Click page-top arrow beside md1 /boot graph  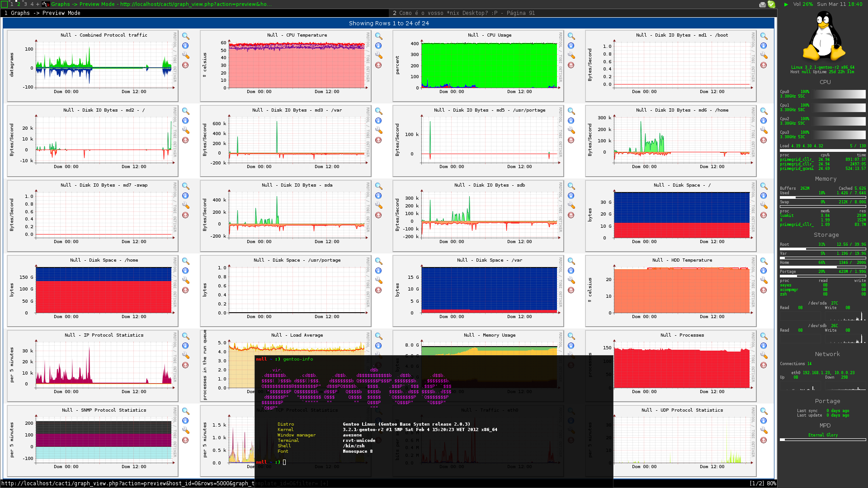pyautogui.click(x=764, y=65)
